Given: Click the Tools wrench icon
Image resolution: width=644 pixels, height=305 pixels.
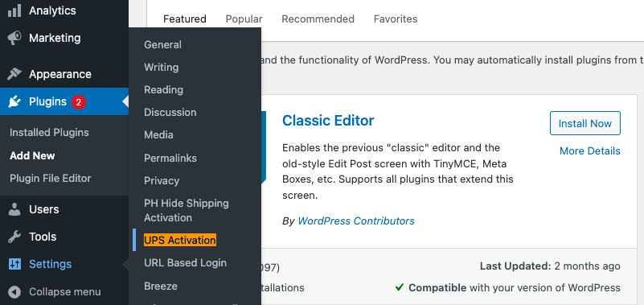Looking at the screenshot, I should 14,237.
